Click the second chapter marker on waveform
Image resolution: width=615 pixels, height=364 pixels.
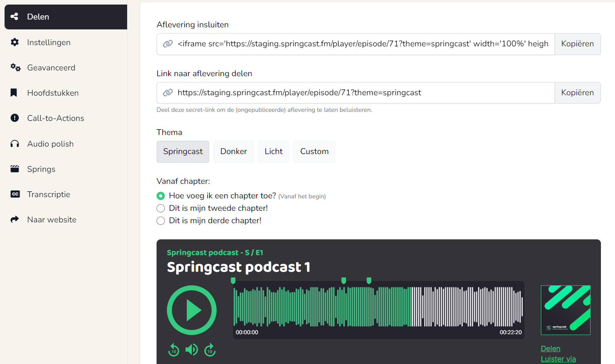click(343, 281)
